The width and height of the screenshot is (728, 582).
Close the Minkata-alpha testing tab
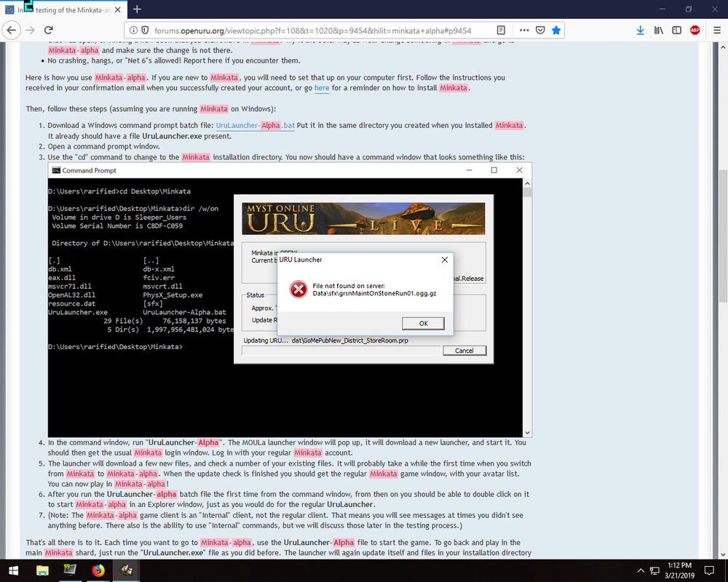coord(118,9)
